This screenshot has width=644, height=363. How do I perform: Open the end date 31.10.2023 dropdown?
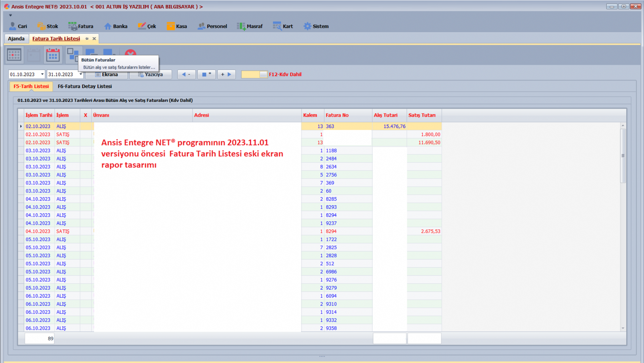(x=80, y=74)
